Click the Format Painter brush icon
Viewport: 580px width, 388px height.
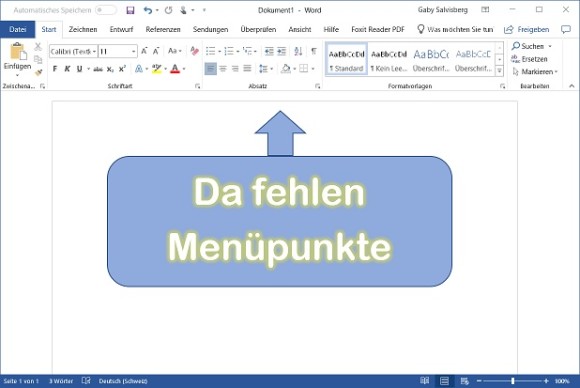(x=38, y=73)
